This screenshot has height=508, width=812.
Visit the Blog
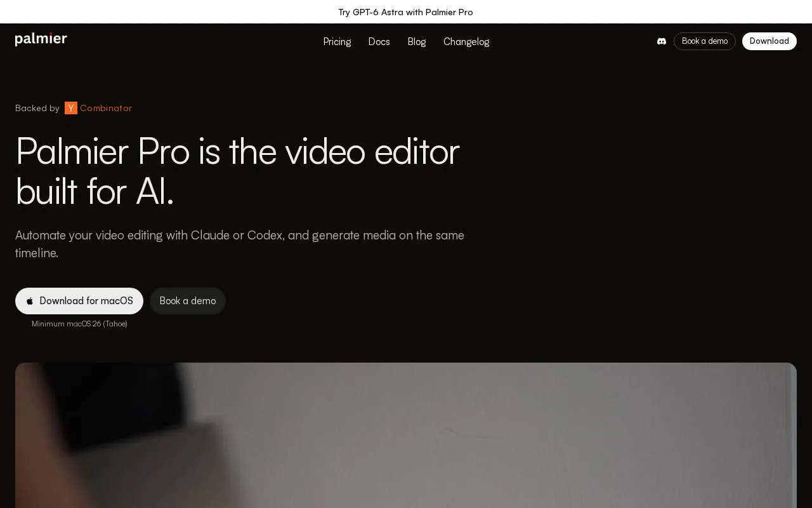[417, 41]
